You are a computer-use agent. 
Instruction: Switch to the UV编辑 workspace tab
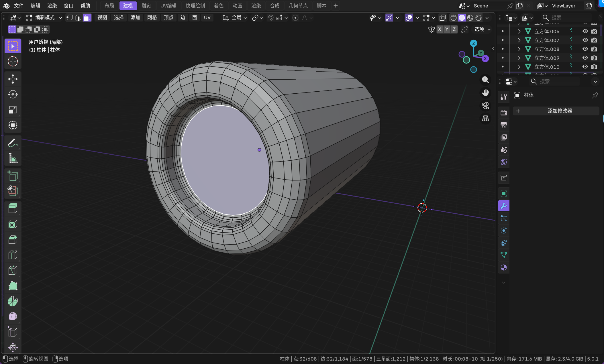168,6
